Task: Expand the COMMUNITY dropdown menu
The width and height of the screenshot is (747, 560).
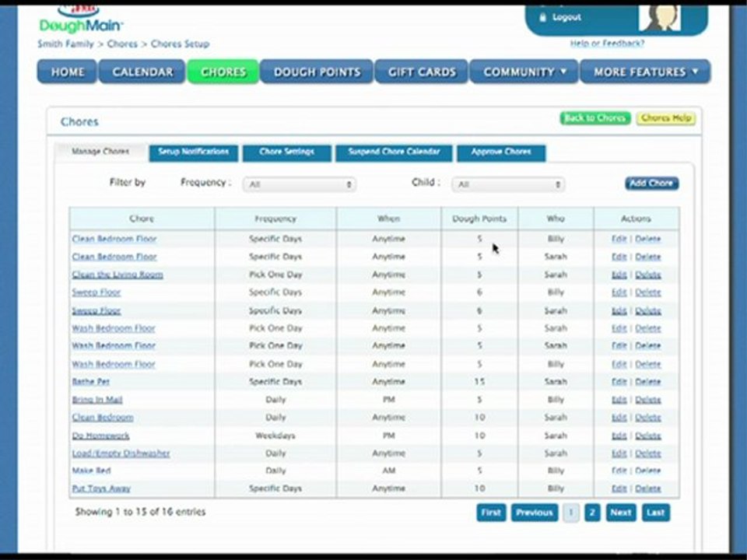Action: click(x=524, y=72)
